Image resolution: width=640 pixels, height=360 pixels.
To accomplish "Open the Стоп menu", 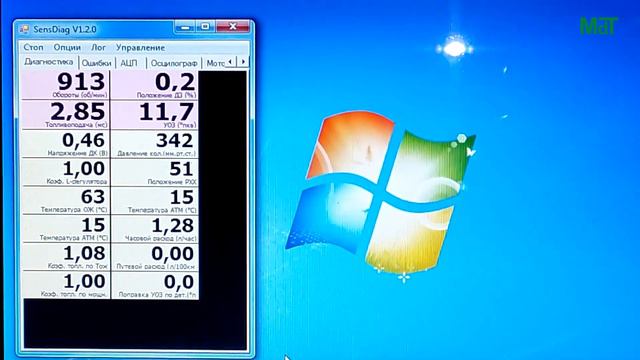I will pos(33,47).
